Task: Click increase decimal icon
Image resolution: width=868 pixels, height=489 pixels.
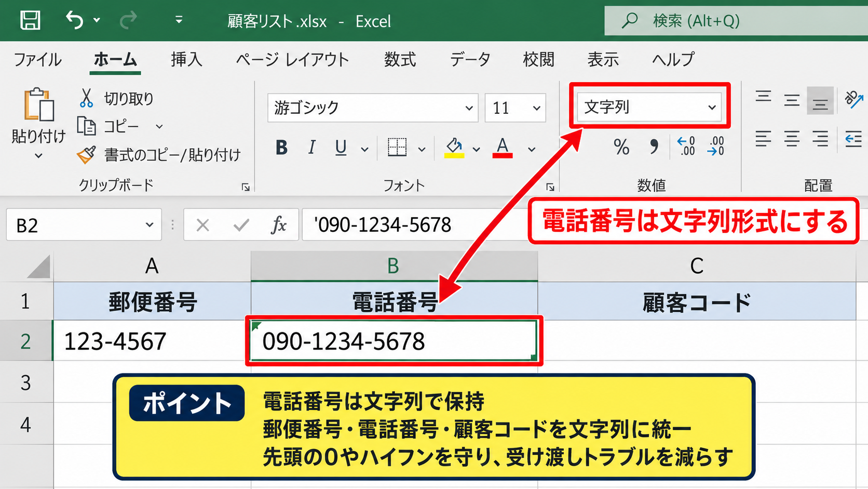Action: (686, 146)
